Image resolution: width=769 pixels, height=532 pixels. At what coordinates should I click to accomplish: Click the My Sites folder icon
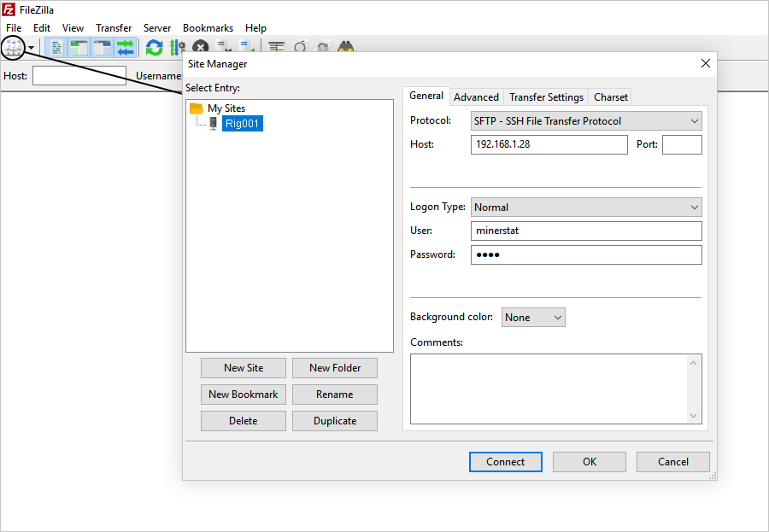[197, 108]
